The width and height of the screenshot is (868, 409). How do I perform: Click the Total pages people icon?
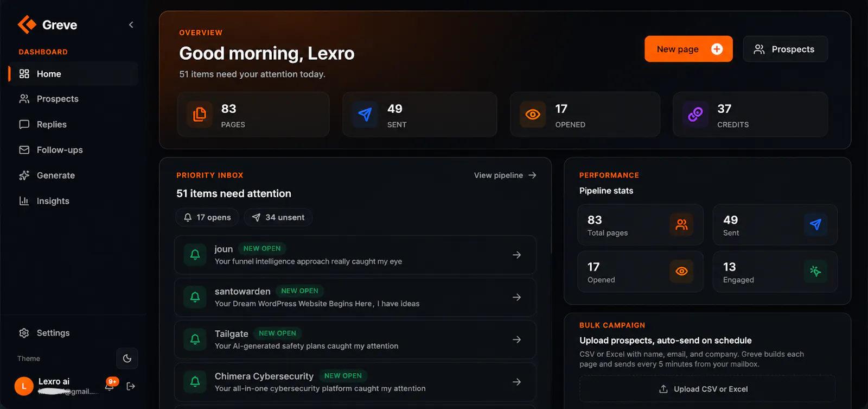click(x=681, y=224)
